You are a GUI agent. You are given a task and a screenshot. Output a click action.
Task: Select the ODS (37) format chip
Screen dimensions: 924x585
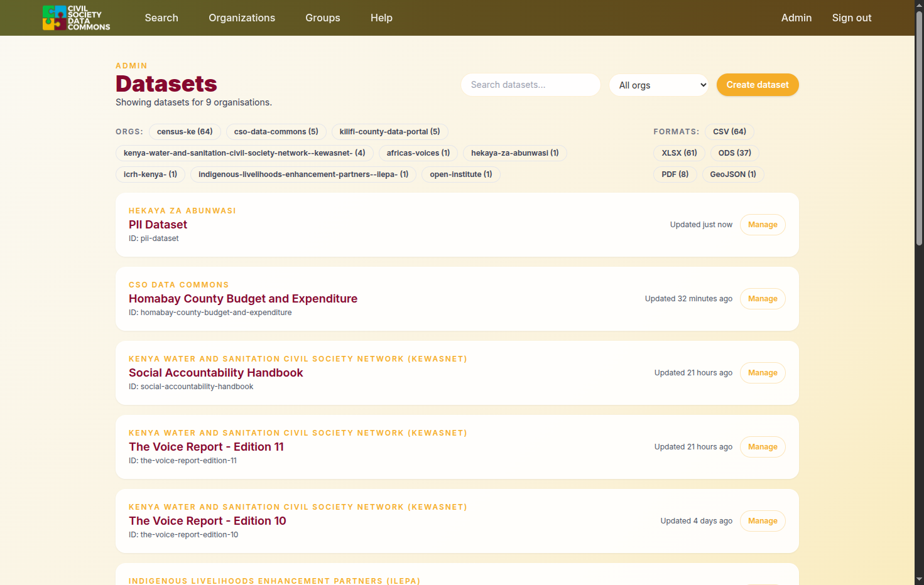[735, 153]
